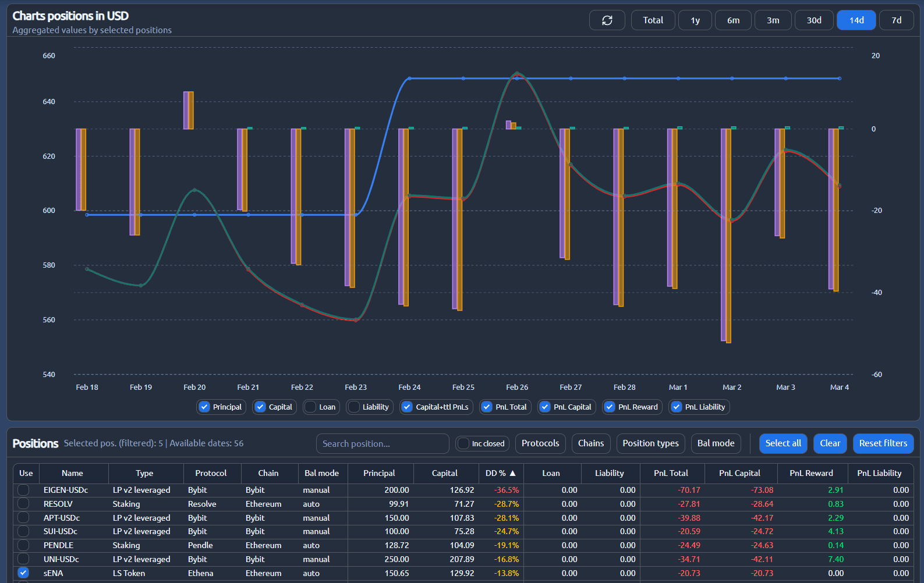
Task: Click the Mar 4 date label on chart
Action: click(839, 388)
